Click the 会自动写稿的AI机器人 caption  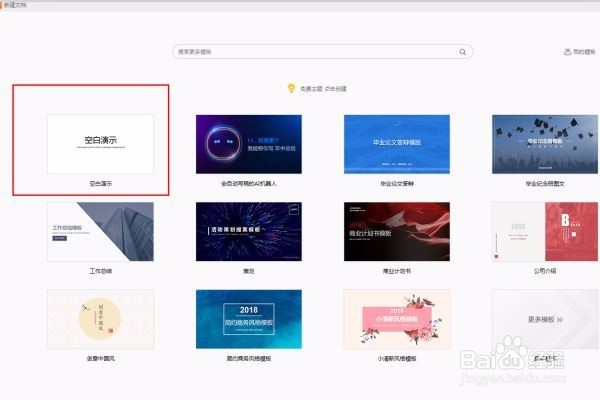249,184
